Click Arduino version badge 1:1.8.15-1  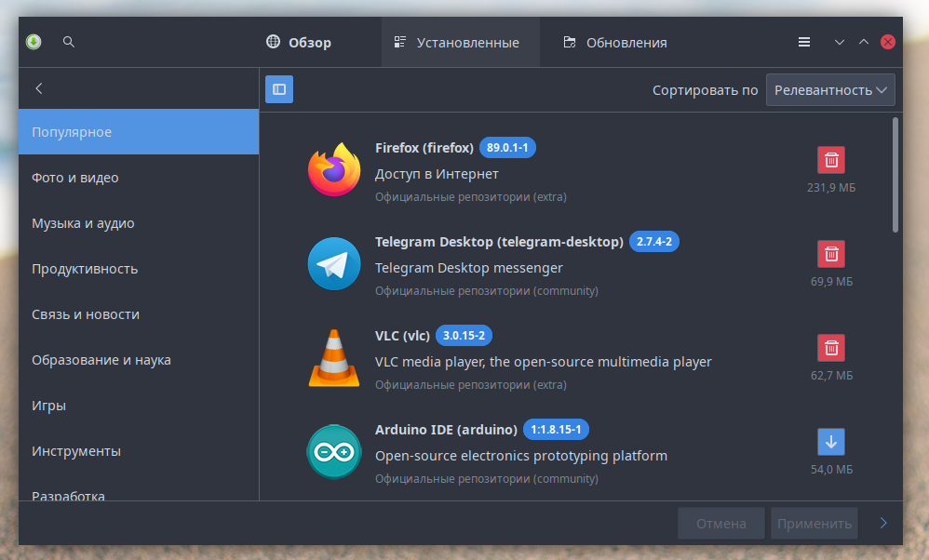click(556, 430)
